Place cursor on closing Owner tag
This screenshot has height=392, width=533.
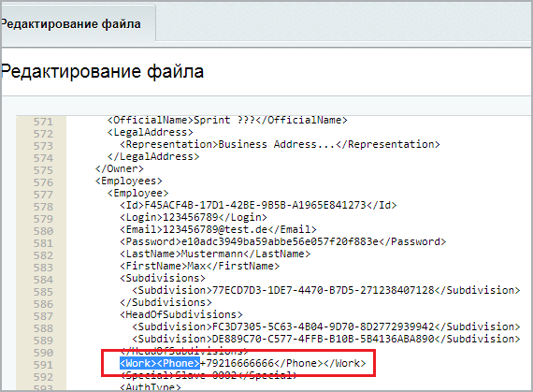(120, 168)
